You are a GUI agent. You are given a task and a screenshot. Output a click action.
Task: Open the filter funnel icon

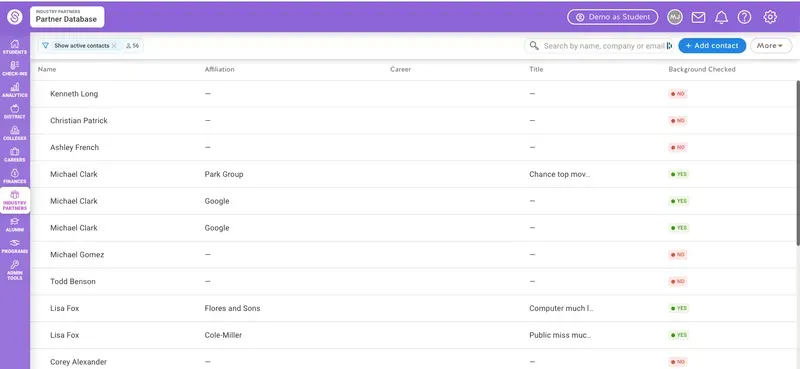[x=45, y=45]
